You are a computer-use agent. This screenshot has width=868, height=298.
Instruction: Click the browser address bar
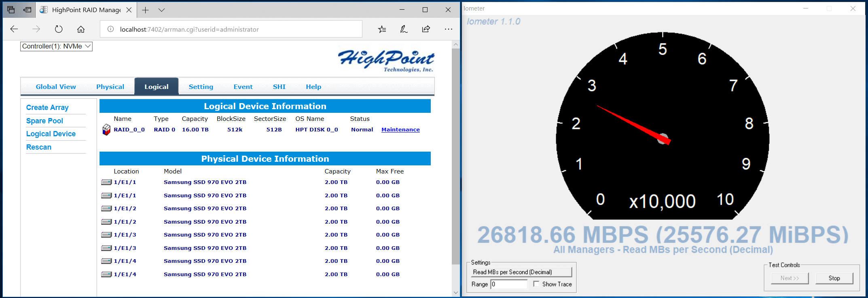[x=231, y=29]
